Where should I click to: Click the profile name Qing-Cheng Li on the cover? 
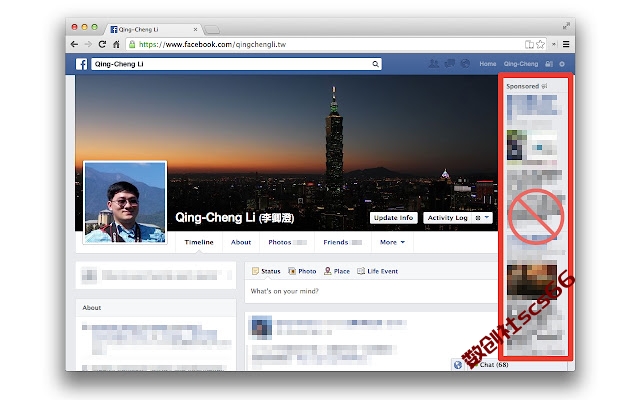coord(235,218)
